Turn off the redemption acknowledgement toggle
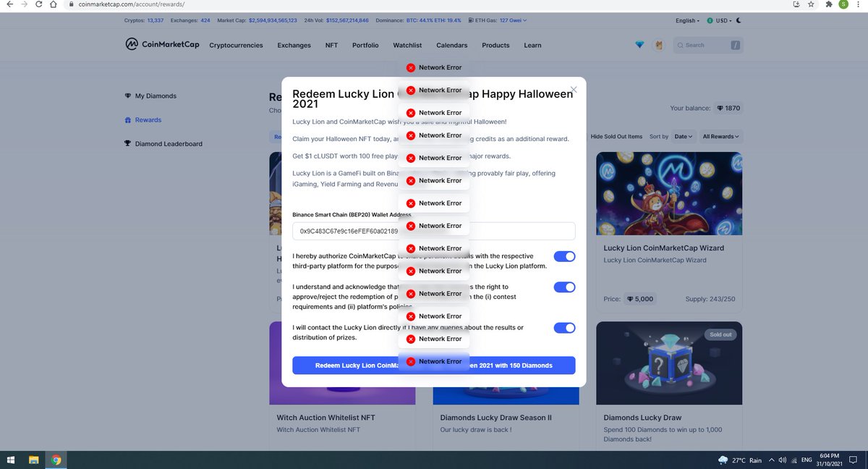This screenshot has height=469, width=868. tap(564, 287)
